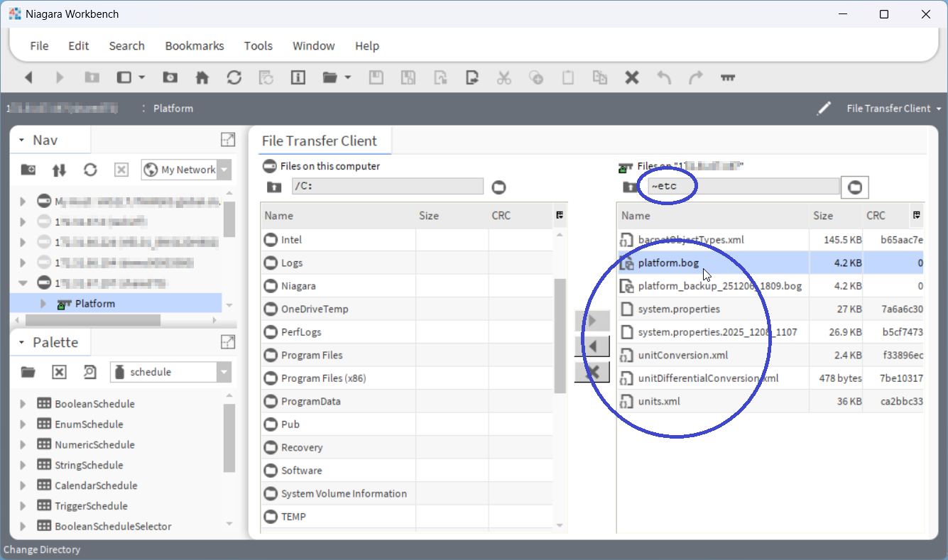Maximize the Palette side bar
Viewport: 948px width, 560px height.
click(228, 342)
